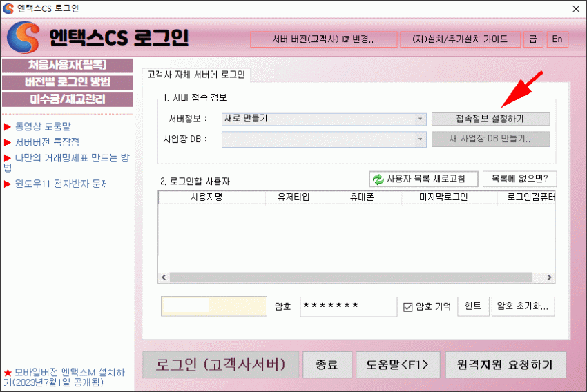This screenshot has height=392, width=587.
Task: Click the 로그인컴퓨터 column header
Action: [x=526, y=197]
